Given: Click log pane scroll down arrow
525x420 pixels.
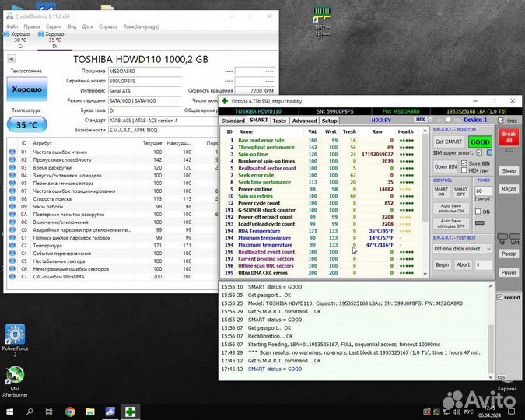Looking at the screenshot, I should click(x=491, y=376).
